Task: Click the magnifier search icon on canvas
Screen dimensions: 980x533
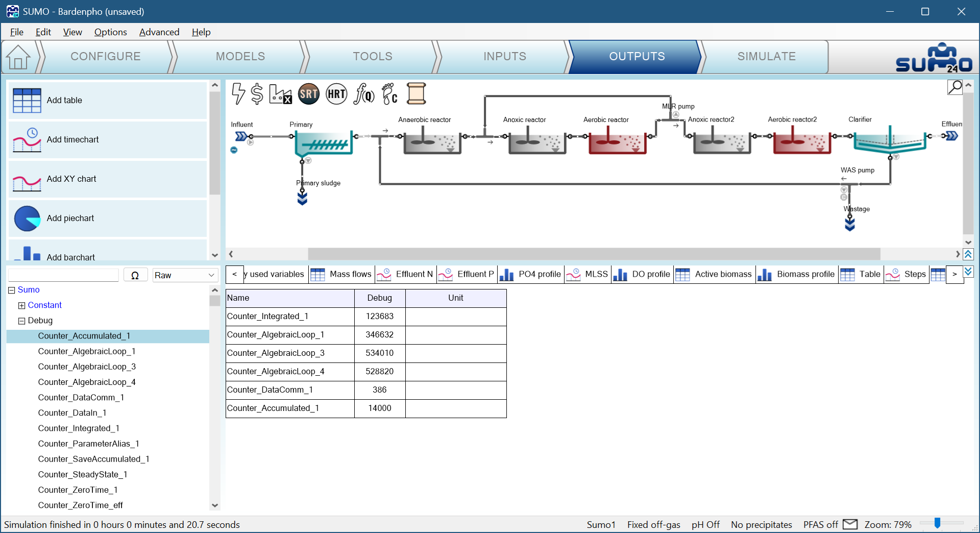Action: (x=954, y=87)
